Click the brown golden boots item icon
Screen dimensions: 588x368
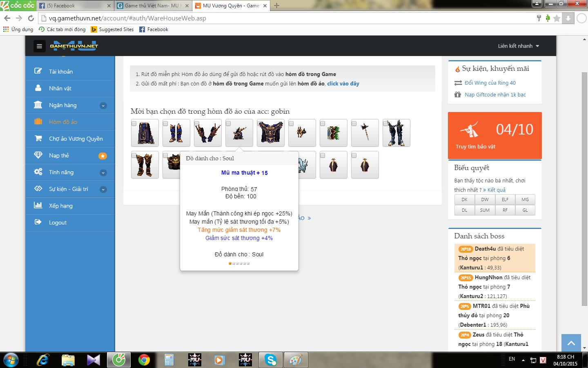[x=145, y=165]
